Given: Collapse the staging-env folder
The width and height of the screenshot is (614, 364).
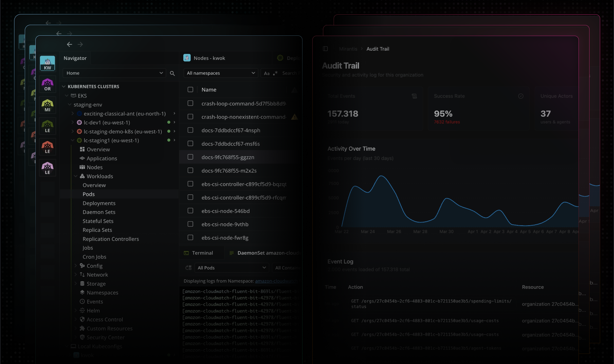Looking at the screenshot, I should pyautogui.click(x=70, y=104).
